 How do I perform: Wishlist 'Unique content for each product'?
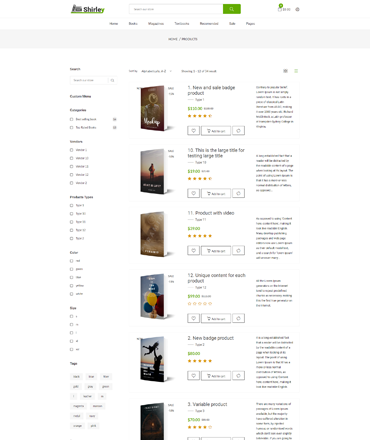[x=193, y=318]
